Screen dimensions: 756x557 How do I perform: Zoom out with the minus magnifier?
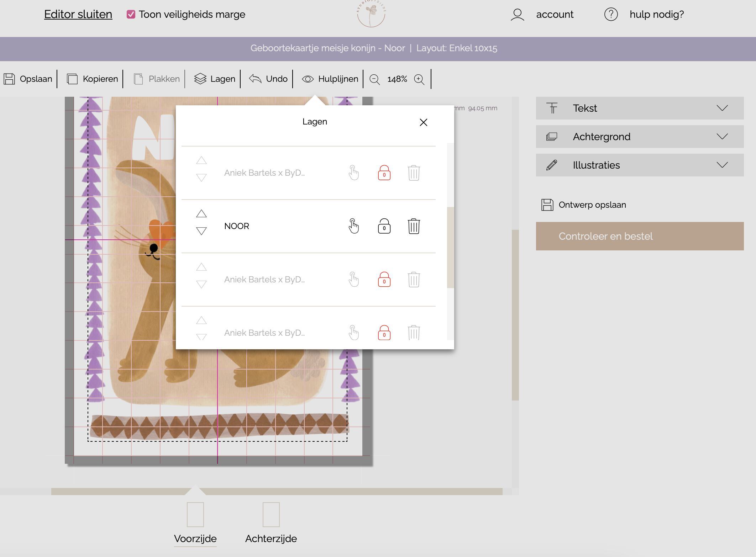(374, 79)
